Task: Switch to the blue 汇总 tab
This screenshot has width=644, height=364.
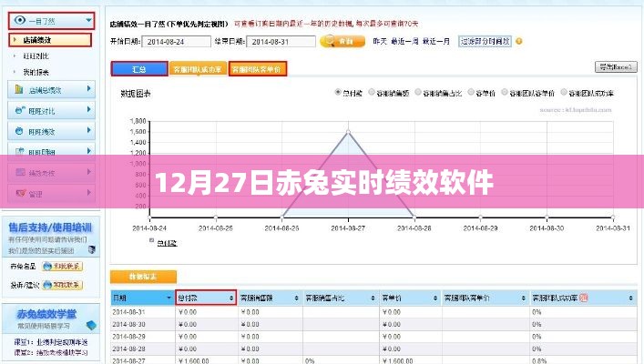Action: [139, 69]
